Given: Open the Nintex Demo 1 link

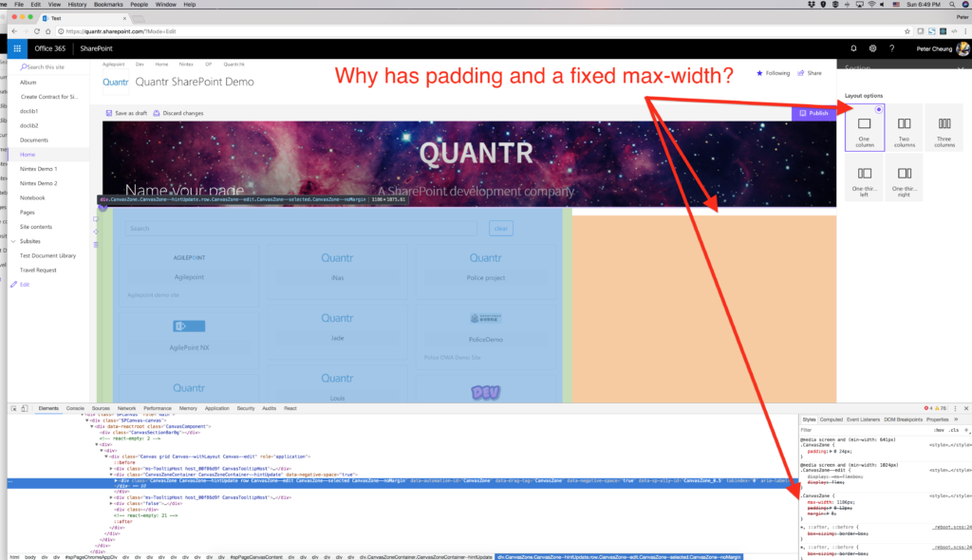Looking at the screenshot, I should pos(38,169).
